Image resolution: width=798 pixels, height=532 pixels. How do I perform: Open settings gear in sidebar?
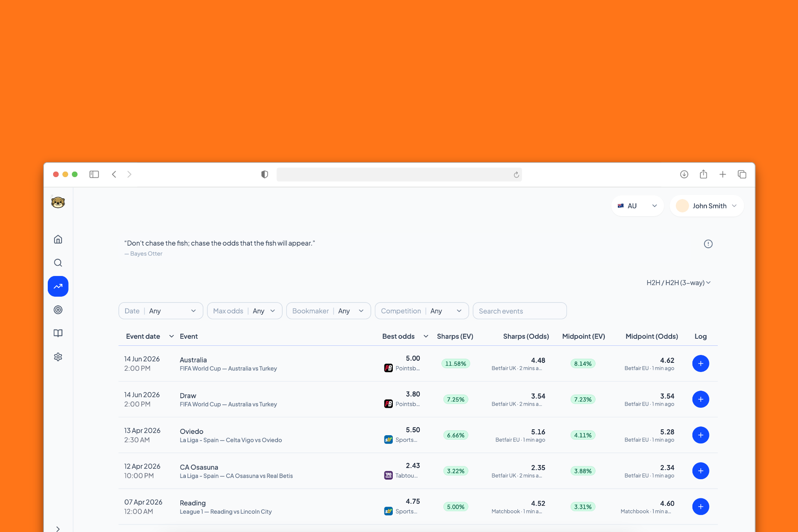[58, 357]
